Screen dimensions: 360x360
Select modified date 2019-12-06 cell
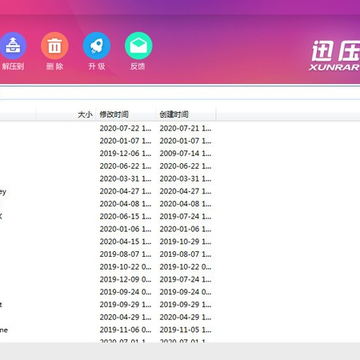point(125,154)
